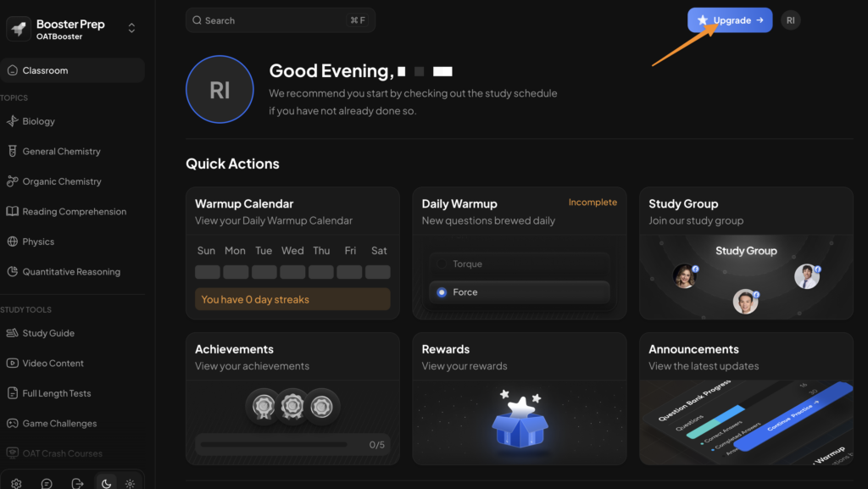The width and height of the screenshot is (868, 489).
Task: Select the Force answer radio option
Action: coord(442,292)
